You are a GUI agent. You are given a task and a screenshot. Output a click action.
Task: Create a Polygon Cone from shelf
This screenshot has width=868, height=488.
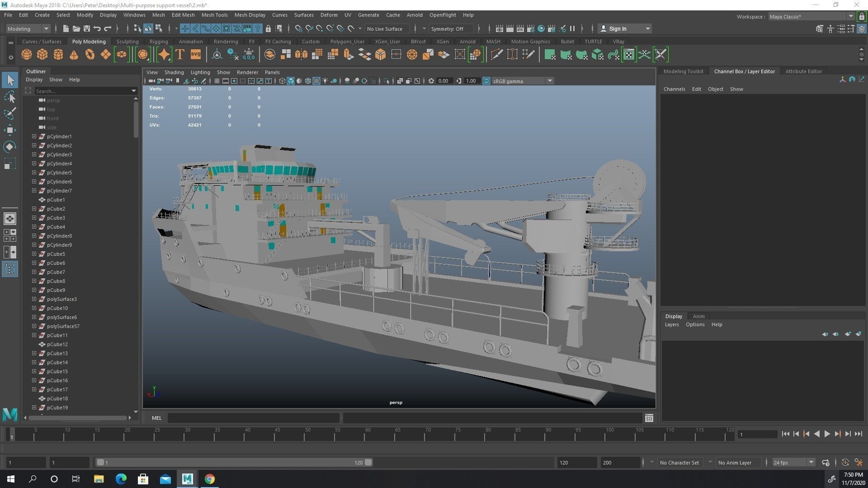[74, 55]
